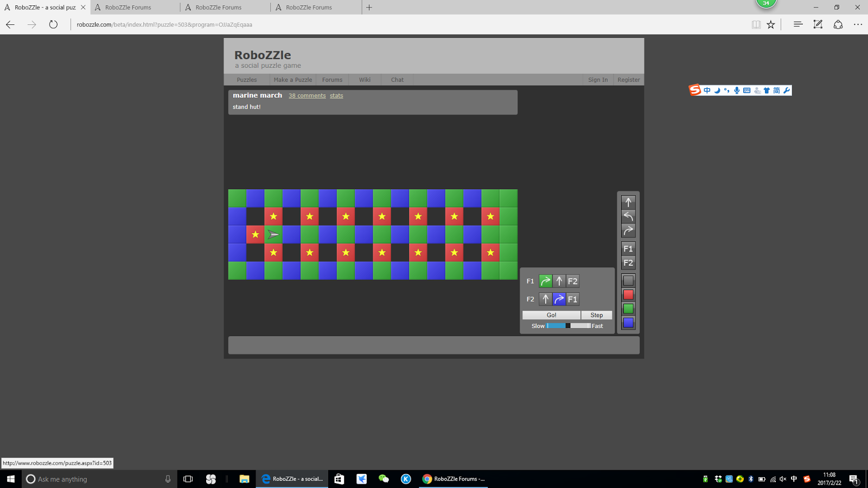
Task: Open the Action Center notifications
Action: [854, 479]
